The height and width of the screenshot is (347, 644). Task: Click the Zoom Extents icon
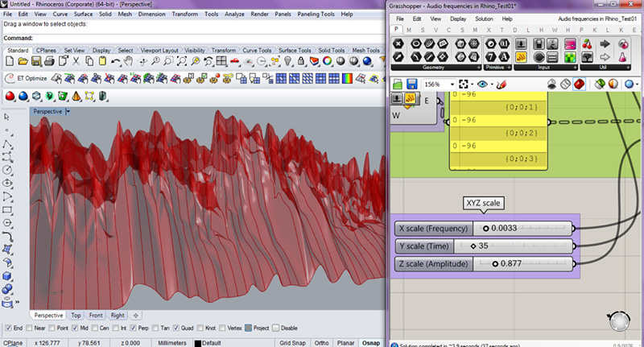182,62
